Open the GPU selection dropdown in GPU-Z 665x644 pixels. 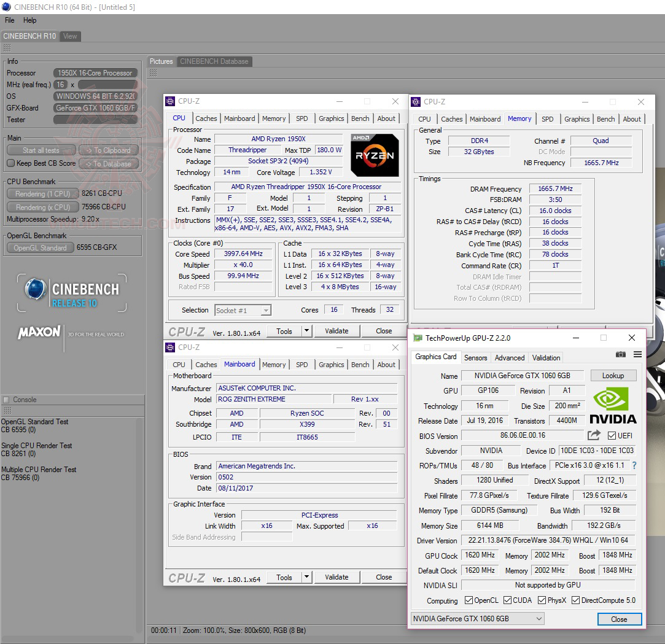click(x=477, y=619)
